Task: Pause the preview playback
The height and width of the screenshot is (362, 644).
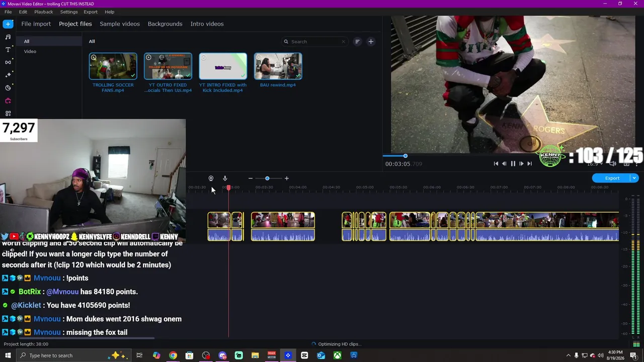Action: click(513, 164)
